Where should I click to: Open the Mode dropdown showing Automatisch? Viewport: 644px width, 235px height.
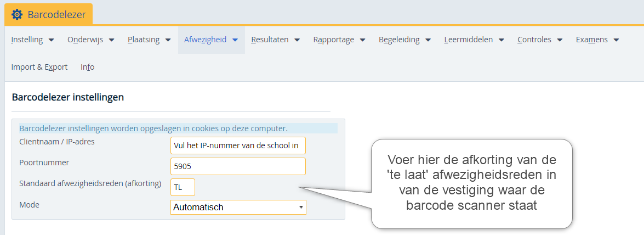tap(238, 207)
